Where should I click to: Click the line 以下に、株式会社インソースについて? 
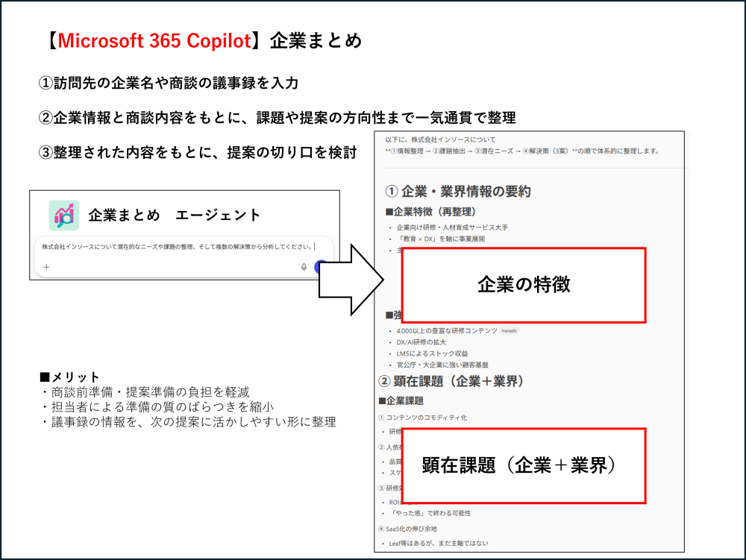coord(440,139)
